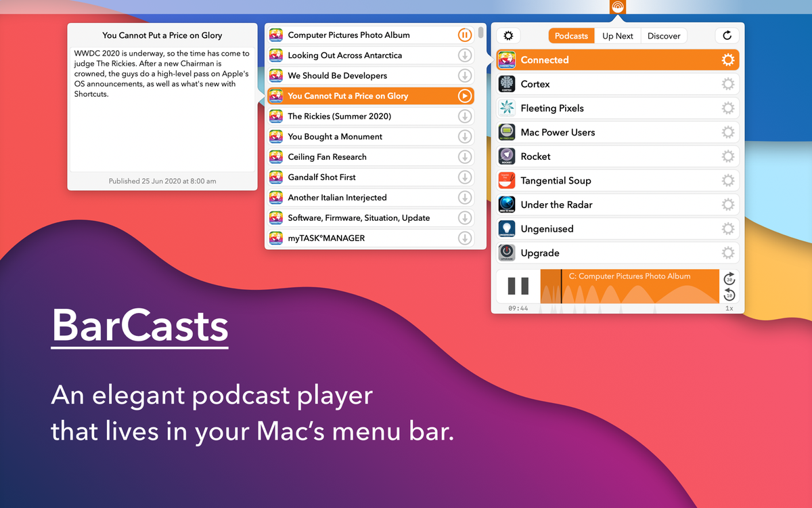Select the Tangential Soup podcast
812x508 pixels.
[618, 181]
